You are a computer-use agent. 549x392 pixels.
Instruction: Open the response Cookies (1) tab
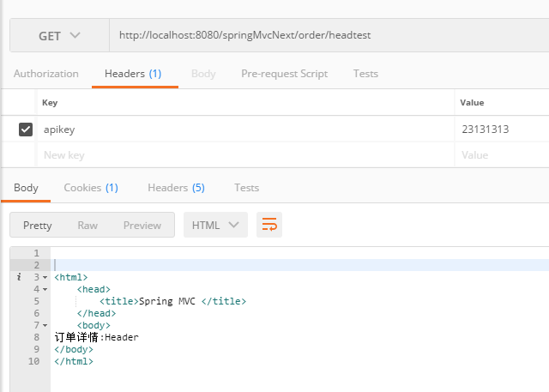[91, 187]
